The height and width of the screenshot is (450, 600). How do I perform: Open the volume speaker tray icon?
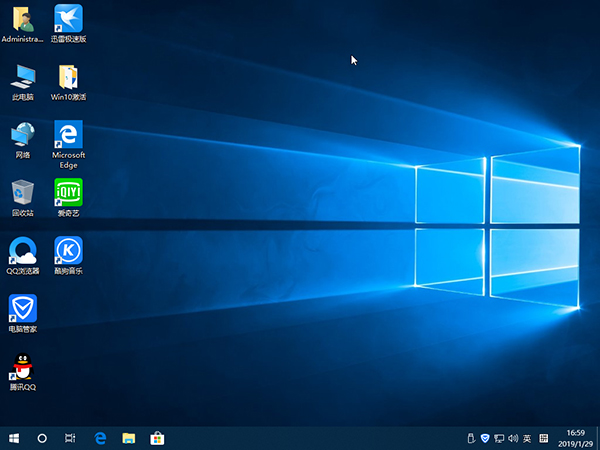click(x=513, y=438)
